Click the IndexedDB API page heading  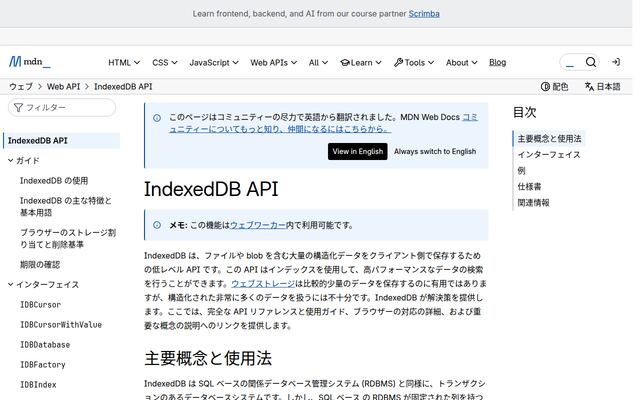(x=211, y=189)
